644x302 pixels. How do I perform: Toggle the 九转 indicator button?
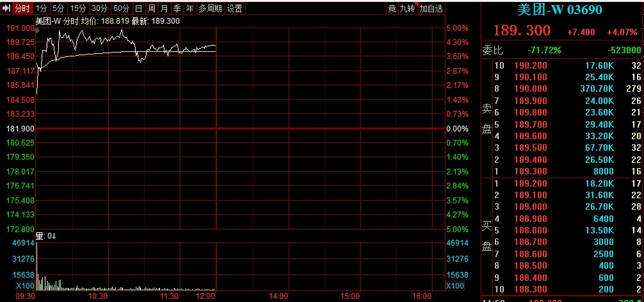click(x=408, y=8)
